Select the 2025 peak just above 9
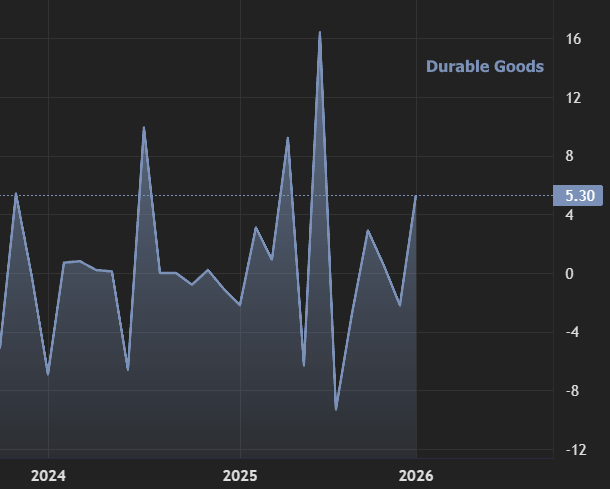This screenshot has width=610, height=489. click(288, 138)
